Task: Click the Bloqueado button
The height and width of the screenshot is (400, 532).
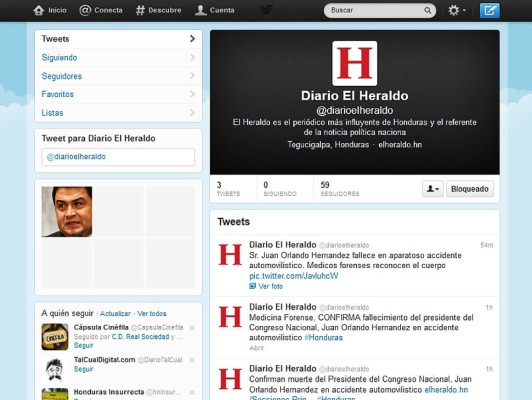Action: [470, 189]
